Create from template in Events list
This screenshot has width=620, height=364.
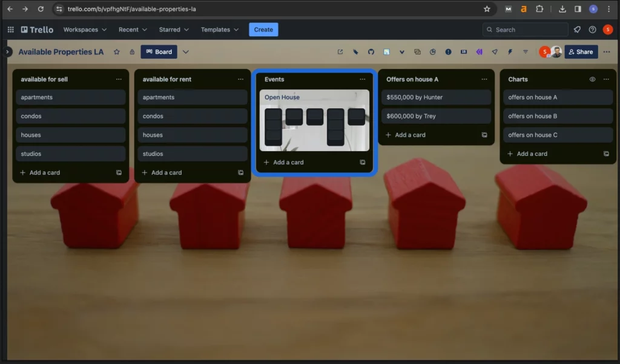point(362,162)
